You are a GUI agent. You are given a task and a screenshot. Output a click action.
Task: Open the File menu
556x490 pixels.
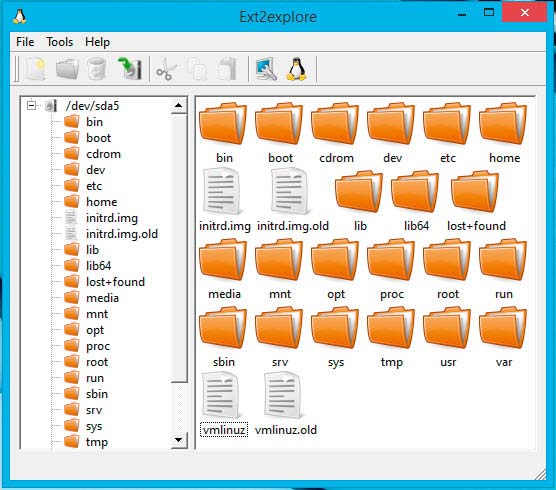(x=25, y=42)
